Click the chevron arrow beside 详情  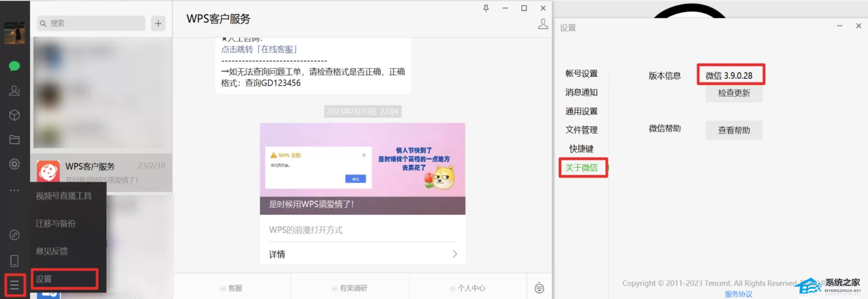pos(455,254)
